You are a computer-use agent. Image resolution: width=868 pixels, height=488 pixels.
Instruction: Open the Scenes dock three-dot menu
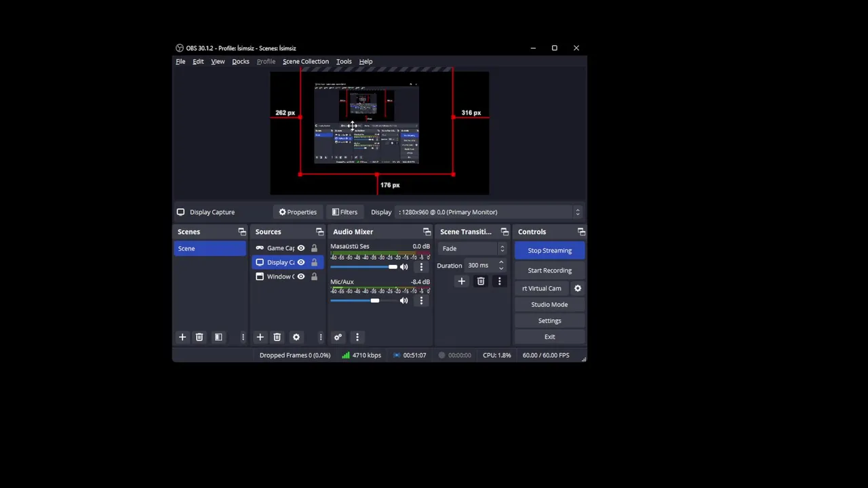(243, 337)
